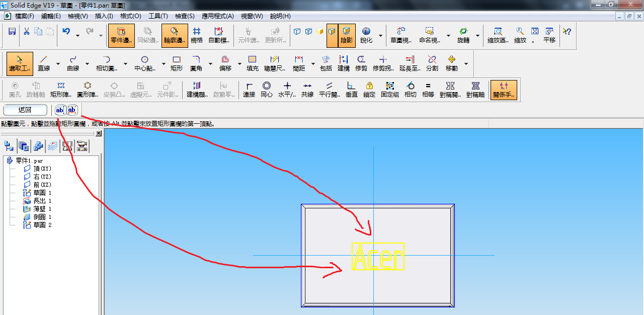Apply the 相切 tangent relationship

(411, 90)
